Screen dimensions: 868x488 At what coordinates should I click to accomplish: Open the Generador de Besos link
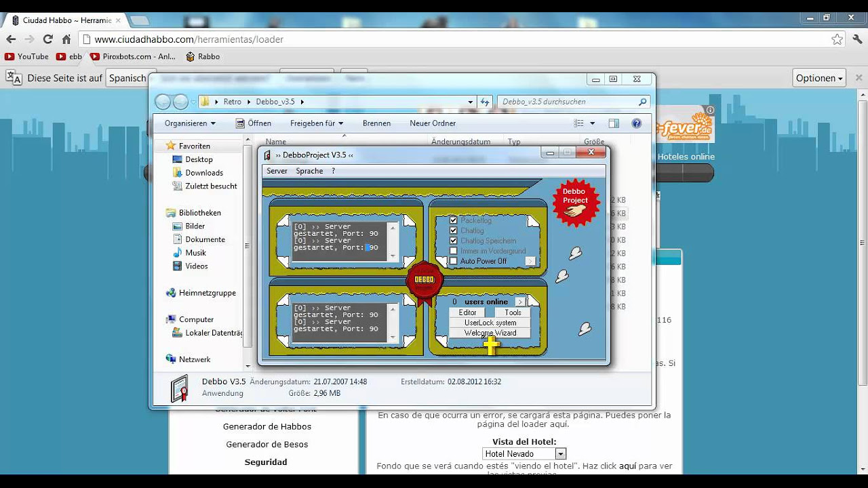267,444
